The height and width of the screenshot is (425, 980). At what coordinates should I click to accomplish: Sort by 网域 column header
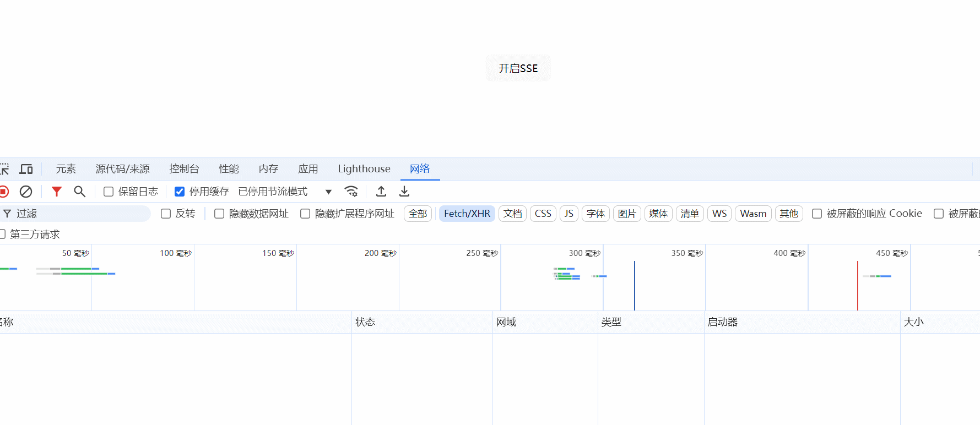(x=545, y=322)
